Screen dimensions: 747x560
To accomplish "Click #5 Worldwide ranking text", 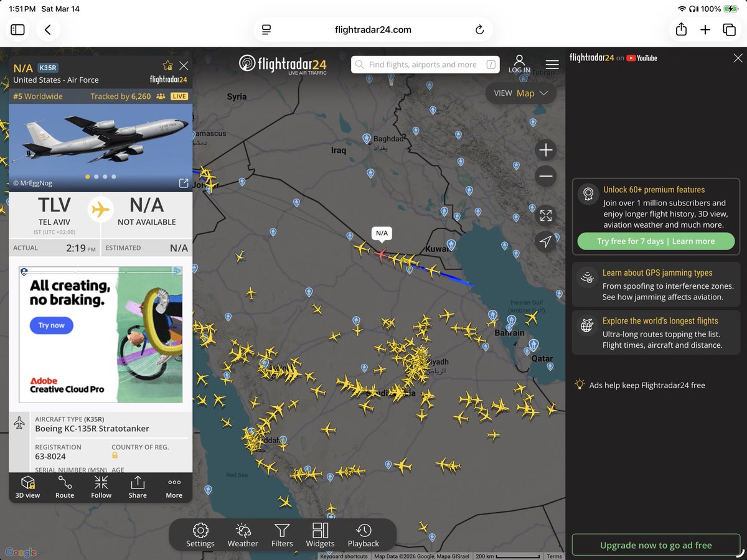I will coord(38,96).
